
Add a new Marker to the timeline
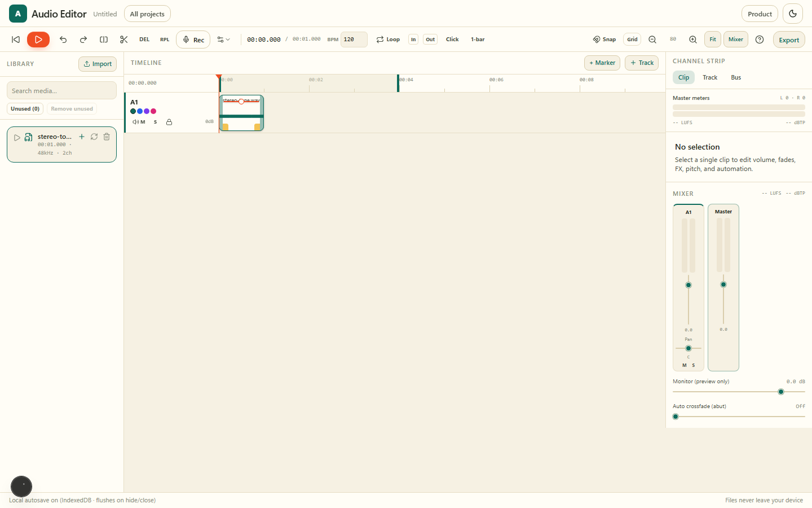pyautogui.click(x=602, y=63)
